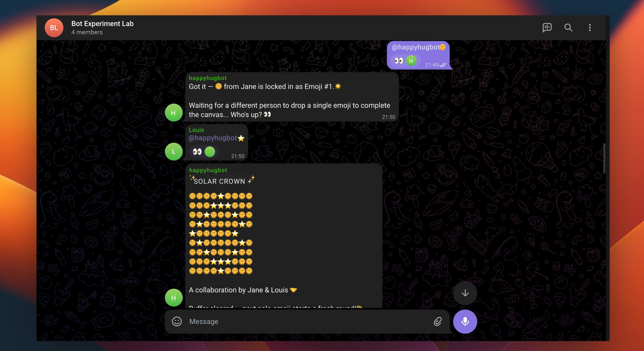
Task: Click the 4 members subtitle
Action: point(87,32)
